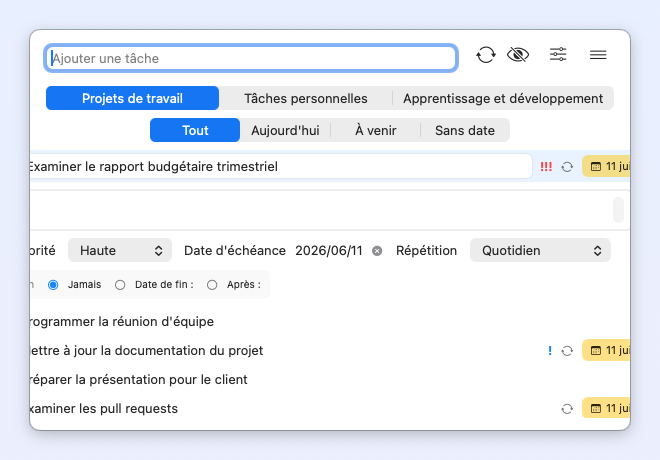
Task: Select the 'Mettre à jour la documentation du projet' task
Action: click(330, 351)
